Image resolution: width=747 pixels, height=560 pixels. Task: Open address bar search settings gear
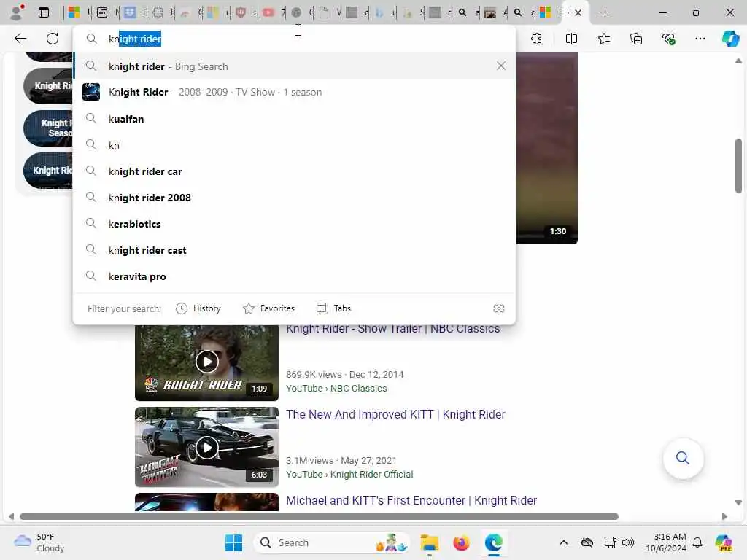point(498,308)
